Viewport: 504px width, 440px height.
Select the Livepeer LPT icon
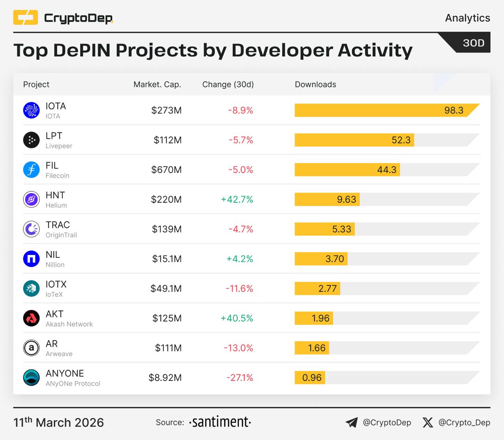pyautogui.click(x=31, y=140)
